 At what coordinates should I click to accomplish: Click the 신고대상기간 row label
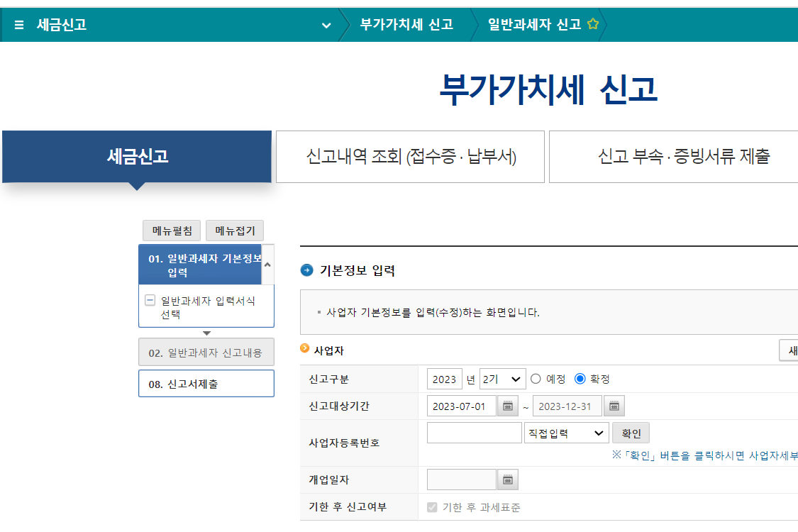pos(339,406)
